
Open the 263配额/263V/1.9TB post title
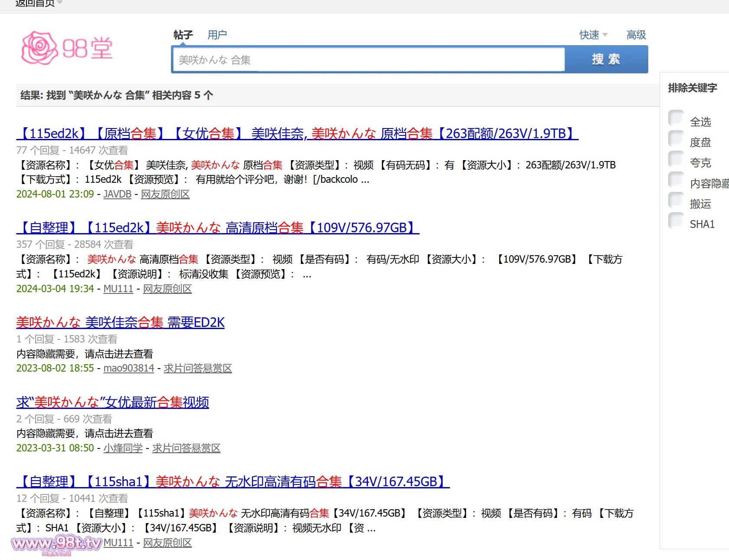(x=297, y=133)
